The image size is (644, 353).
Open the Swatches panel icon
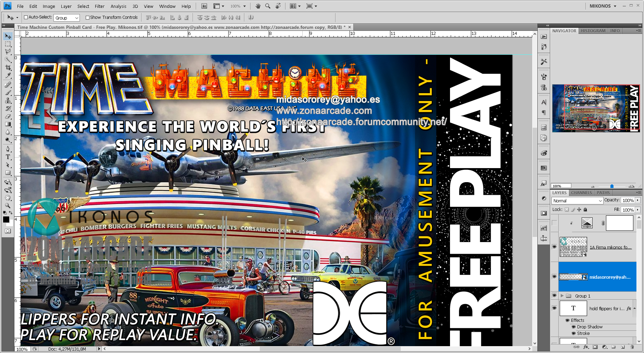click(x=544, y=168)
